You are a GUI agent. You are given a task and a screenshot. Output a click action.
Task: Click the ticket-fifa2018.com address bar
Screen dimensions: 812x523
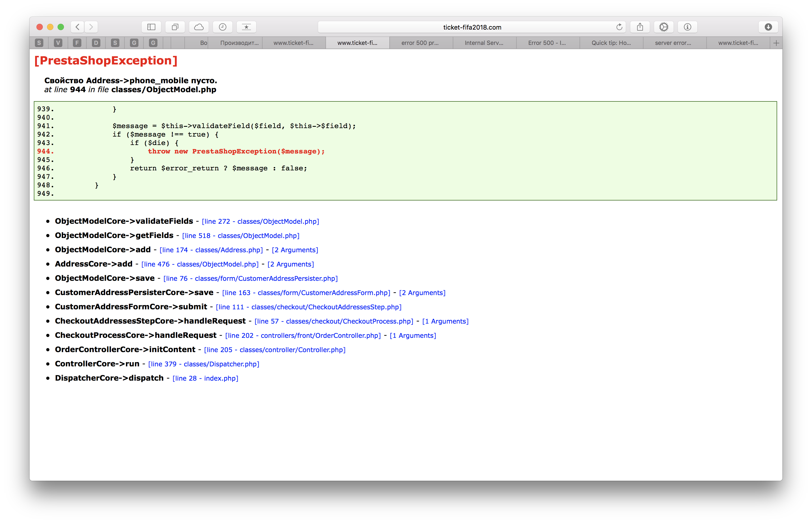(472, 27)
